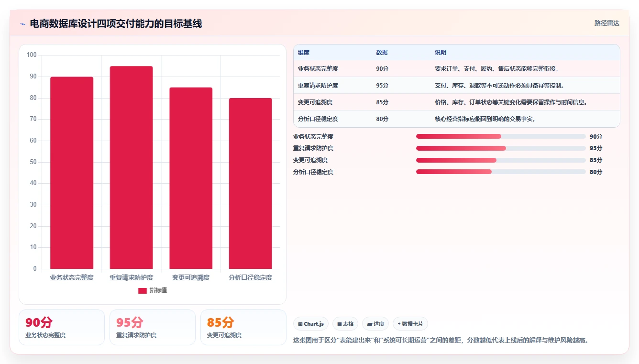Click the 85分 value in the table
Screen dimensions: 639x364
coord(382,102)
